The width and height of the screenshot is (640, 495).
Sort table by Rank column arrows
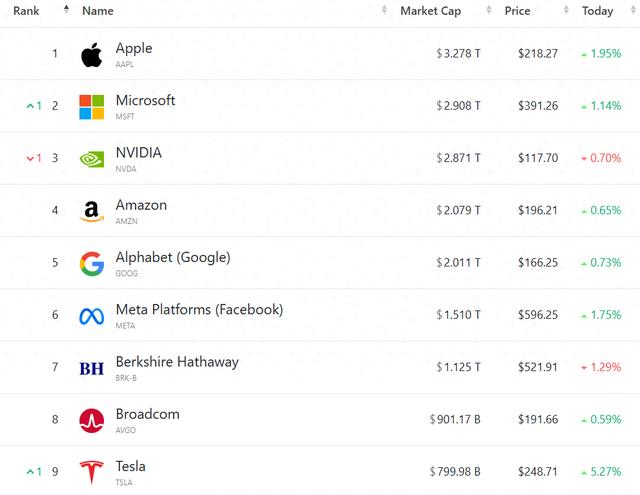66,10
